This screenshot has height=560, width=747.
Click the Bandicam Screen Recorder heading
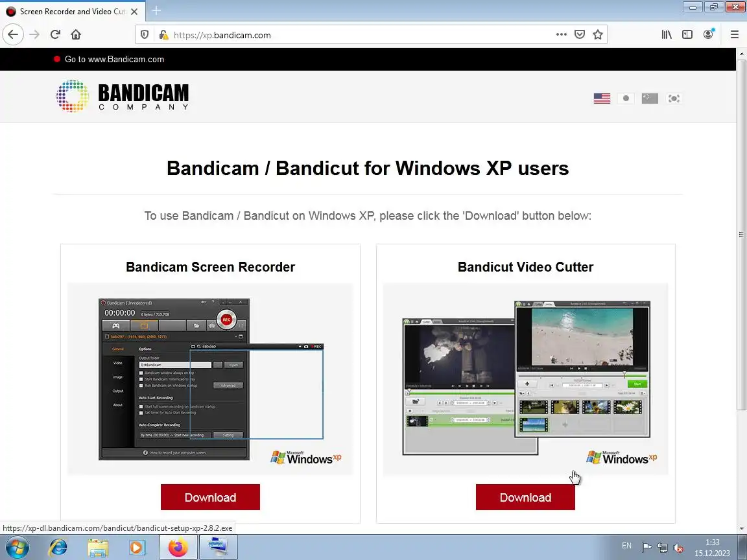tap(210, 267)
